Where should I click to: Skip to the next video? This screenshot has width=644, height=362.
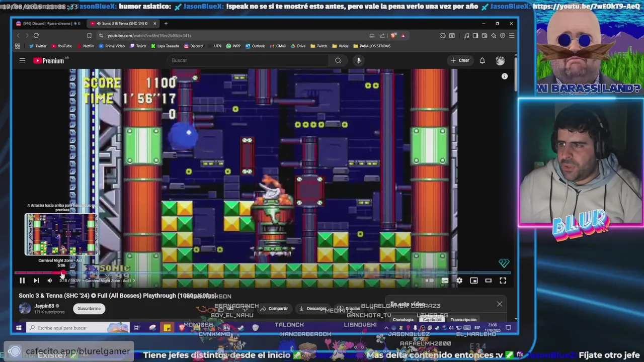pos(36,281)
